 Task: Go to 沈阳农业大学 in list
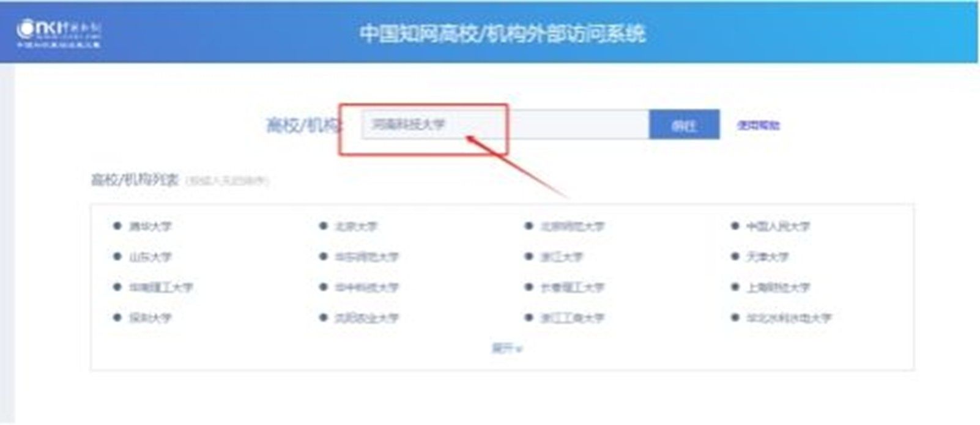tap(366, 318)
